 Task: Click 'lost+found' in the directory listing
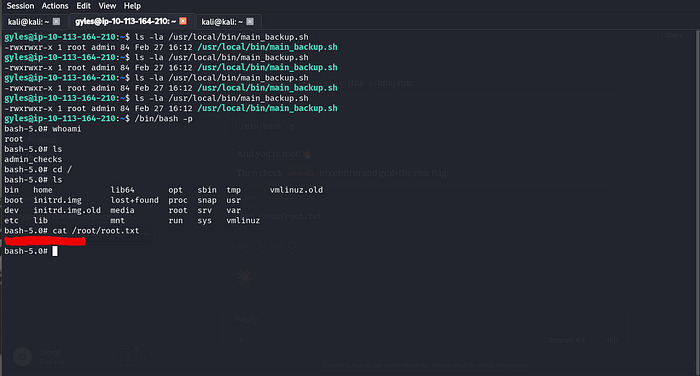pyautogui.click(x=134, y=200)
